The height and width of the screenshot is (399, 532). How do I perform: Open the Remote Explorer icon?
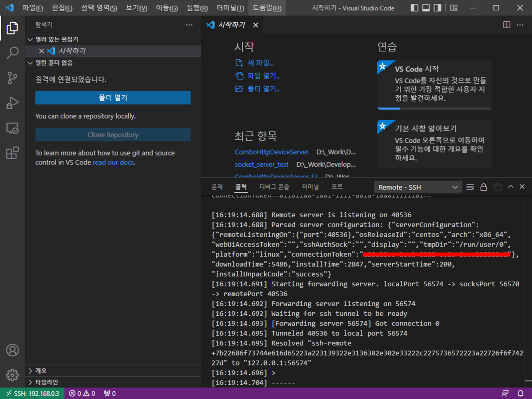click(x=12, y=128)
